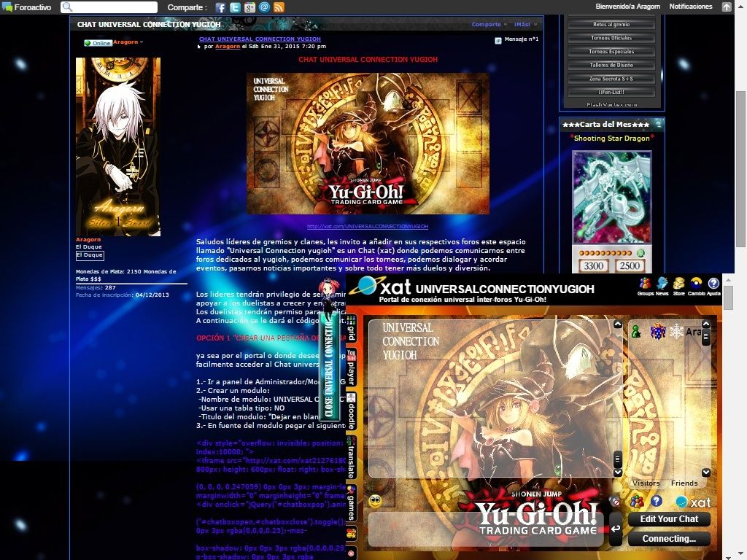
Task: Open the translate side tab
Action: click(x=352, y=457)
